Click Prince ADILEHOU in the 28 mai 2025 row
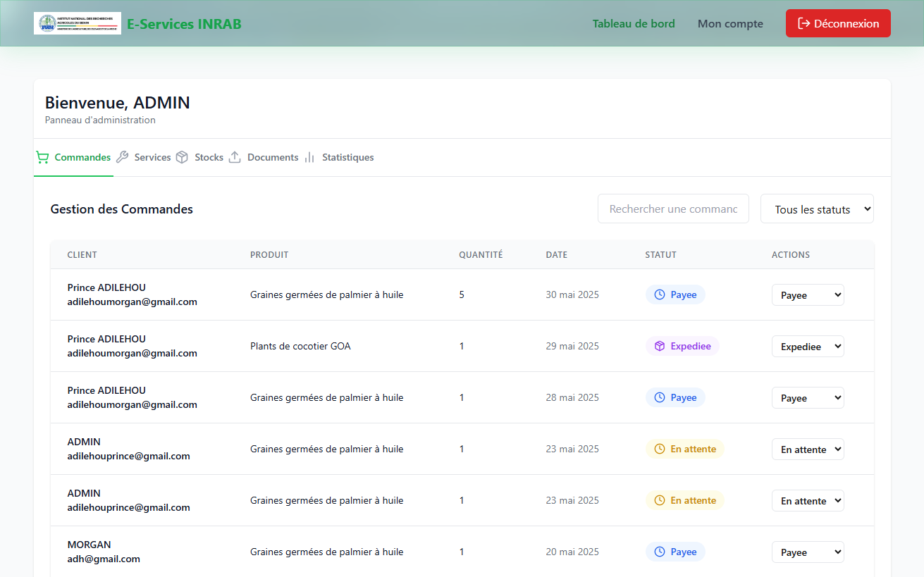924x577 pixels. [106, 390]
